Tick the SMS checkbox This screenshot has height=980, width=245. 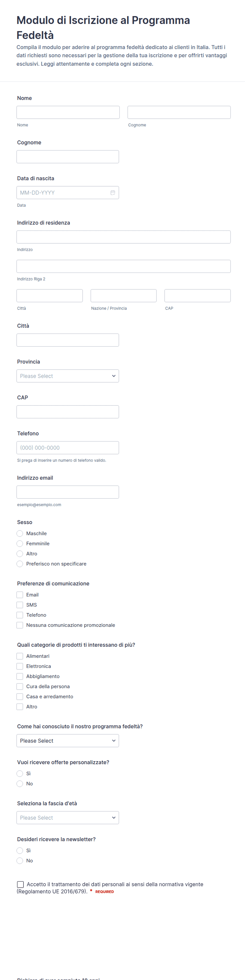coord(20,605)
